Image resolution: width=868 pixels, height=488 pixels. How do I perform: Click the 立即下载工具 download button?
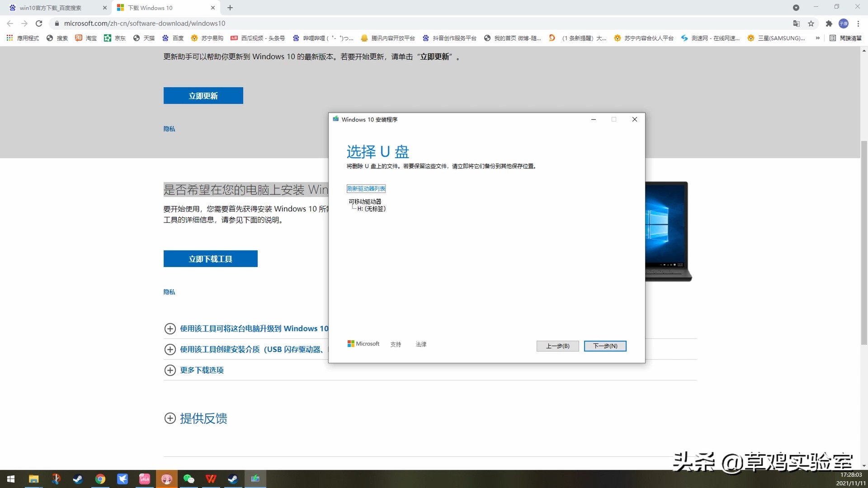click(210, 258)
